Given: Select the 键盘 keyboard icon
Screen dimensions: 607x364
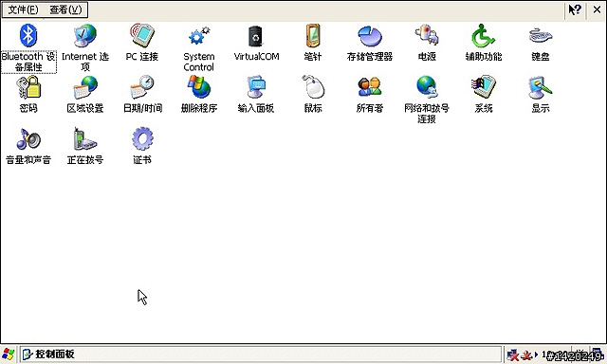Looking at the screenshot, I should click(541, 36).
